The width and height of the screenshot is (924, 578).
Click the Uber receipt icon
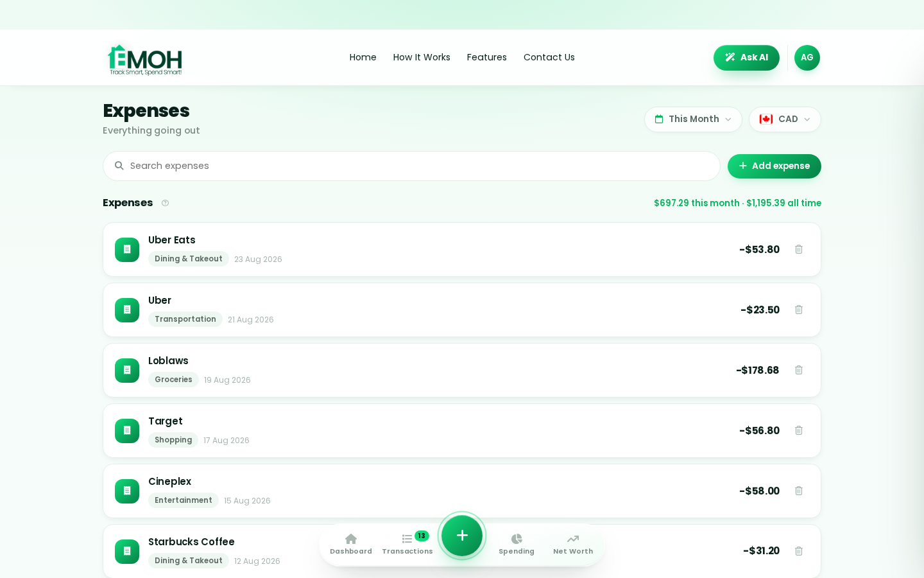pyautogui.click(x=127, y=310)
